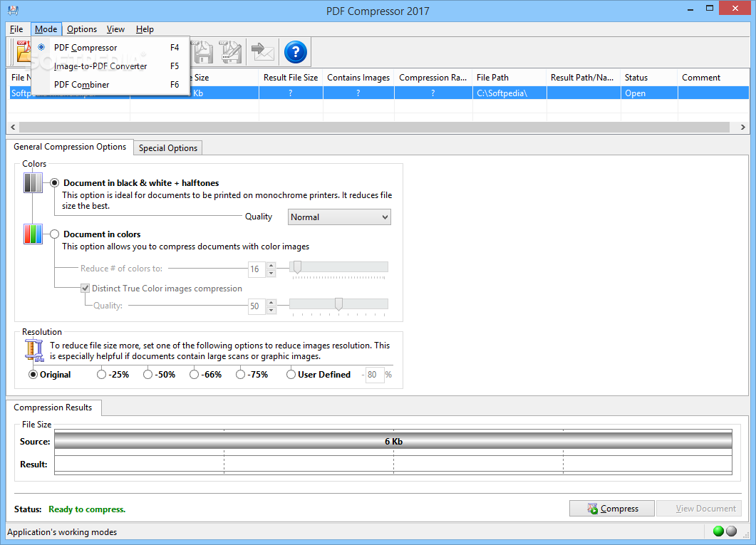The width and height of the screenshot is (756, 545).
Task: Decrease the Reduce # of colors spinner value
Action: click(x=271, y=273)
